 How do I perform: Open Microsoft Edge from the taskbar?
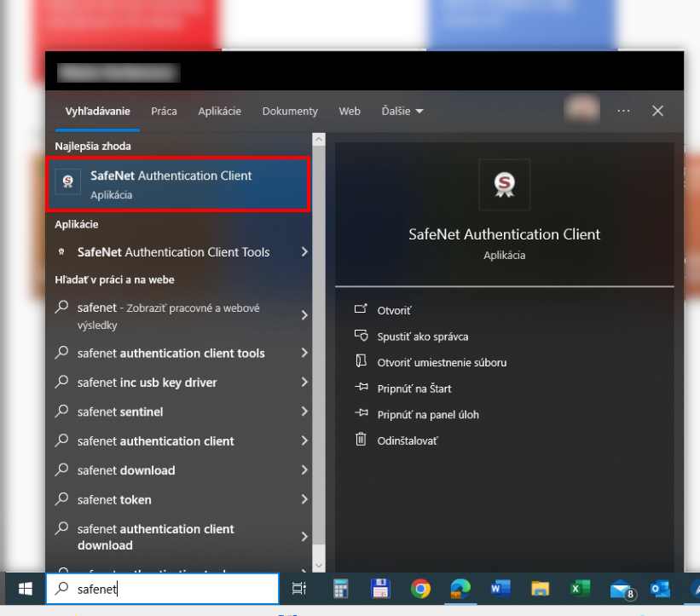[x=460, y=589]
